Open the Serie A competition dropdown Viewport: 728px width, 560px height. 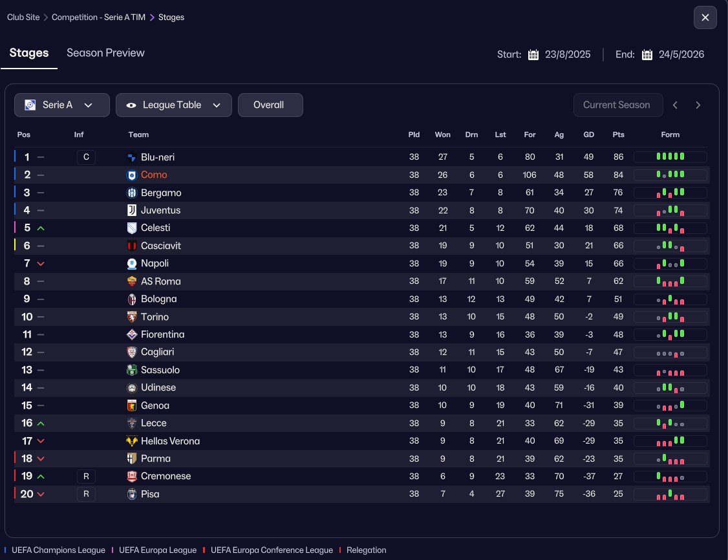(x=62, y=105)
